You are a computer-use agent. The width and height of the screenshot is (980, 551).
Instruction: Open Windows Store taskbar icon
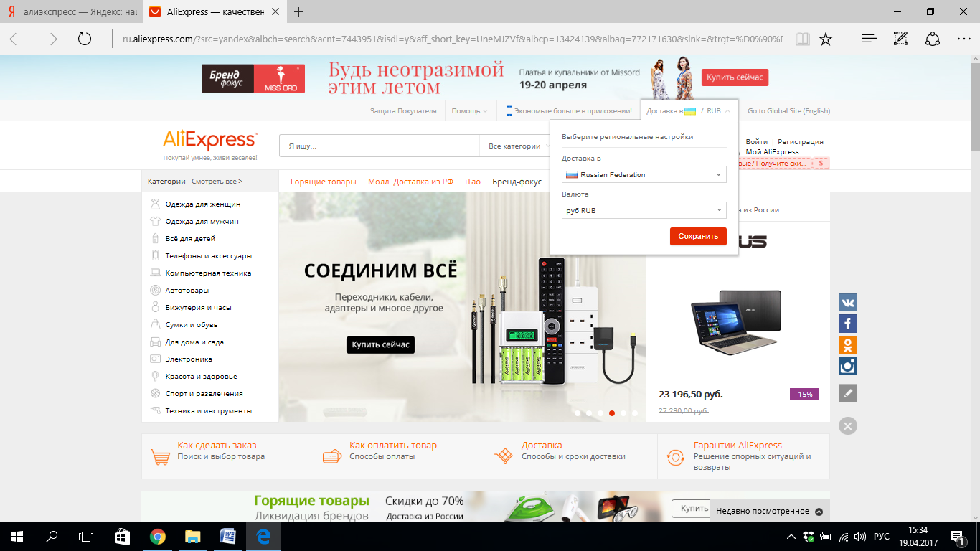[x=122, y=536]
